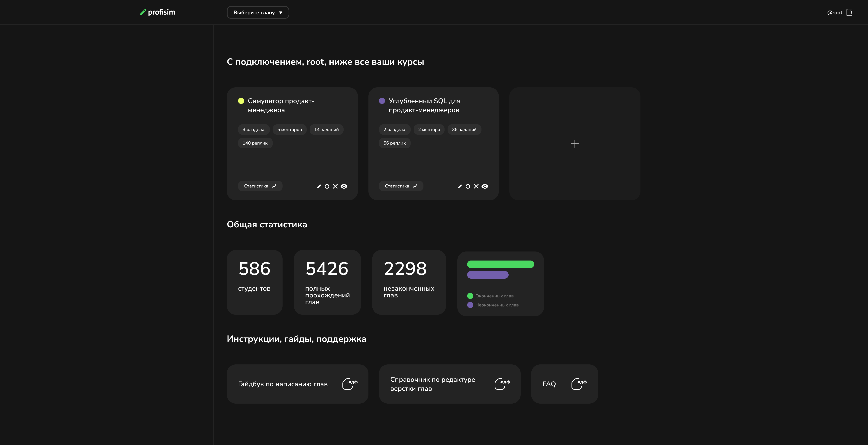Open 'Симулятор продакт-менеджера' course title
Image resolution: width=868 pixels, height=445 pixels.
[x=281, y=105]
